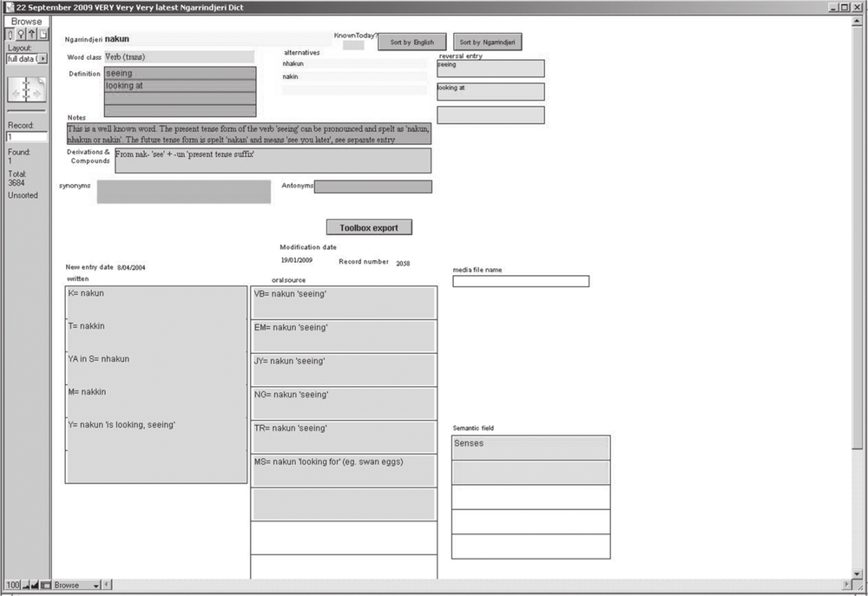The image size is (868, 596).
Task: Click the Antonyms field
Action: click(372, 187)
